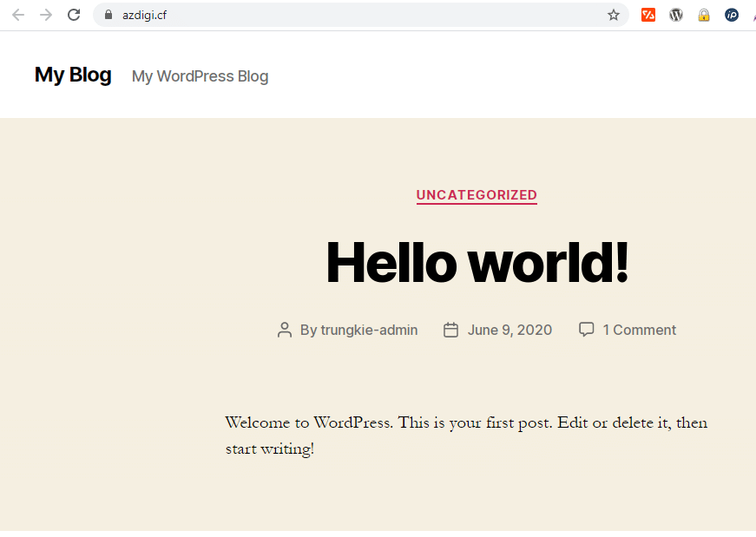Screen dimensions: 756x537
Task: Open the orange-red browser extension icon
Action: pos(648,15)
